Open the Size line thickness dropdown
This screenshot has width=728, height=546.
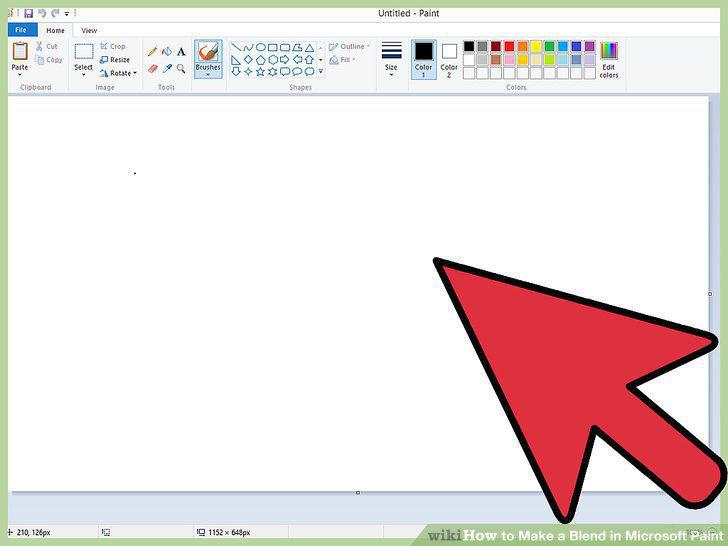point(391,59)
